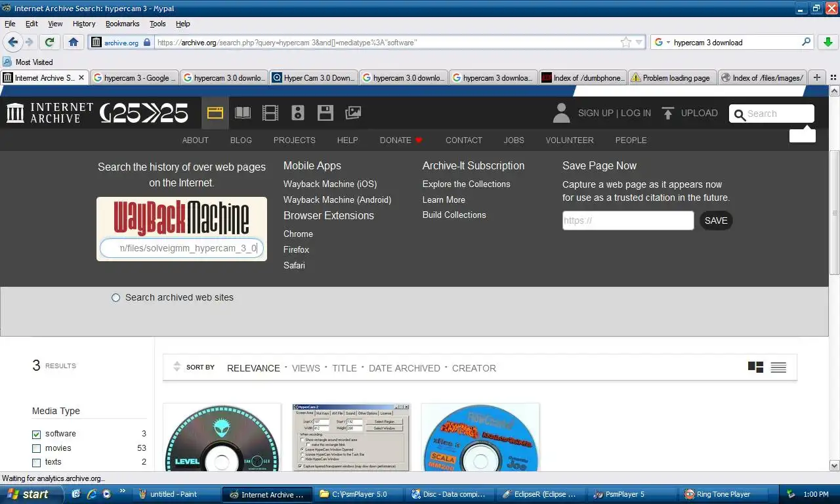840x504 pixels.
Task: Open the texts book icon
Action: pos(243,113)
